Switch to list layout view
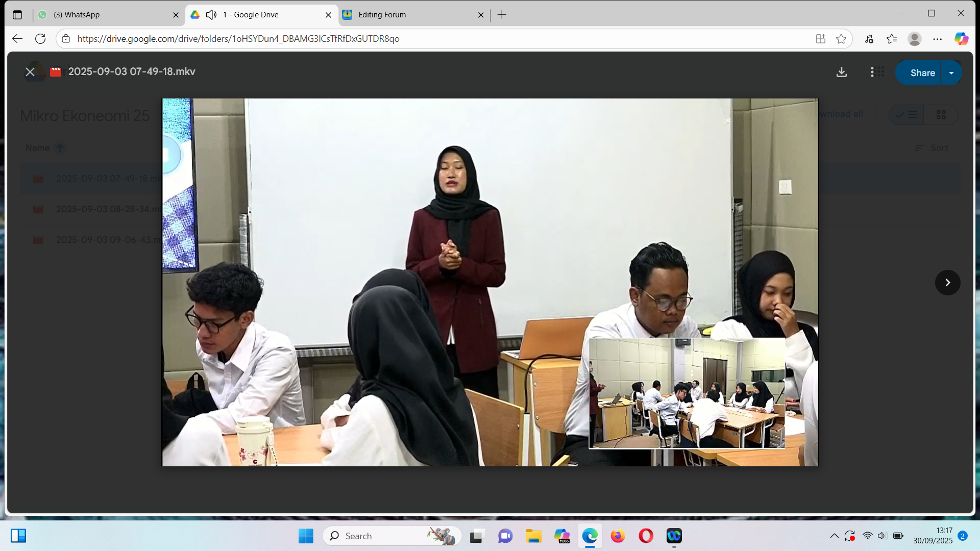The height and width of the screenshot is (551, 980). pos(907,115)
